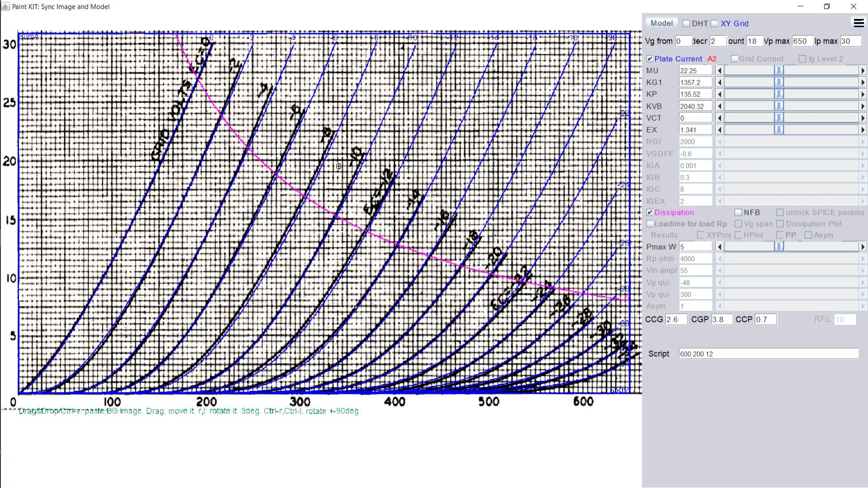Click the KG1 slider thumb
The height and width of the screenshot is (488, 868).
click(779, 82)
